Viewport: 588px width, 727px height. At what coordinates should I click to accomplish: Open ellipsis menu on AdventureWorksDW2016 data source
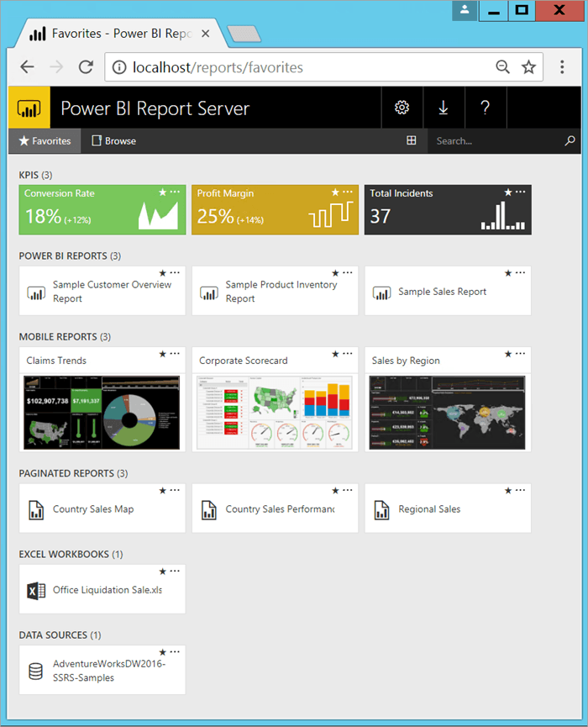[x=175, y=651]
